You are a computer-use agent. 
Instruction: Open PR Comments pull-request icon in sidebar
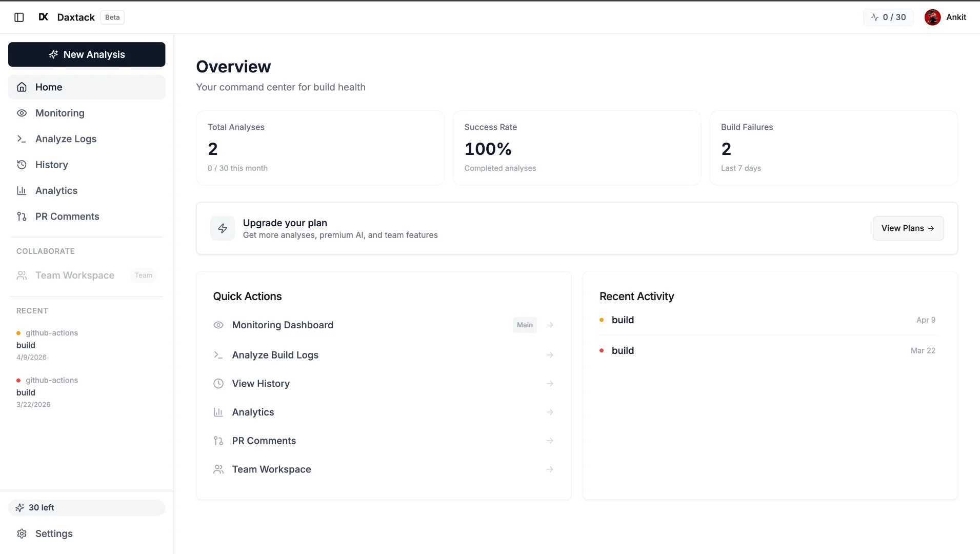click(x=22, y=216)
